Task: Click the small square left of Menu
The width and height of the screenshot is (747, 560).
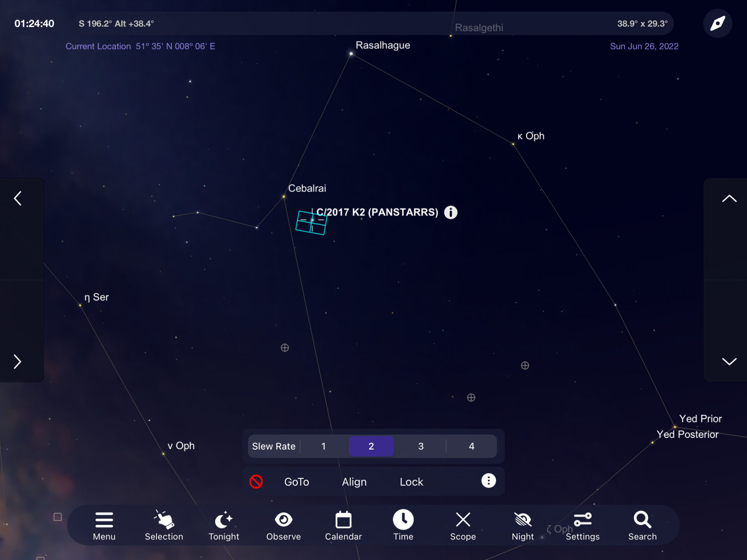Action: click(x=58, y=517)
